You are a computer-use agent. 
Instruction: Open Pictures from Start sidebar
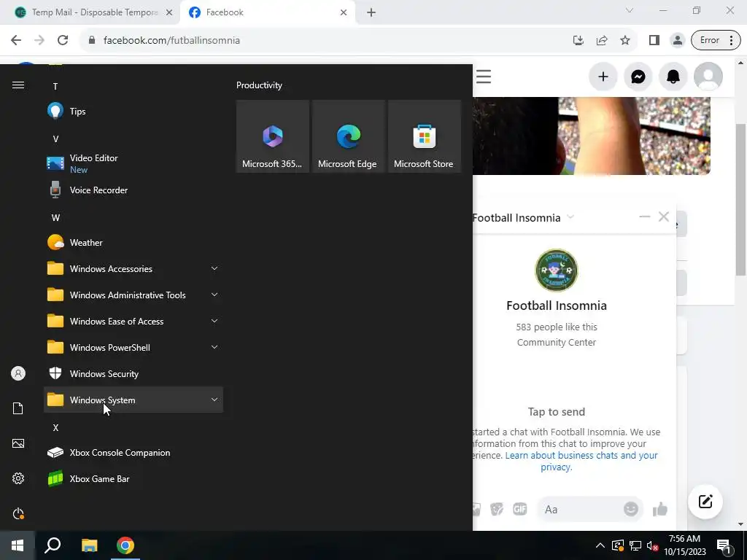(18, 443)
